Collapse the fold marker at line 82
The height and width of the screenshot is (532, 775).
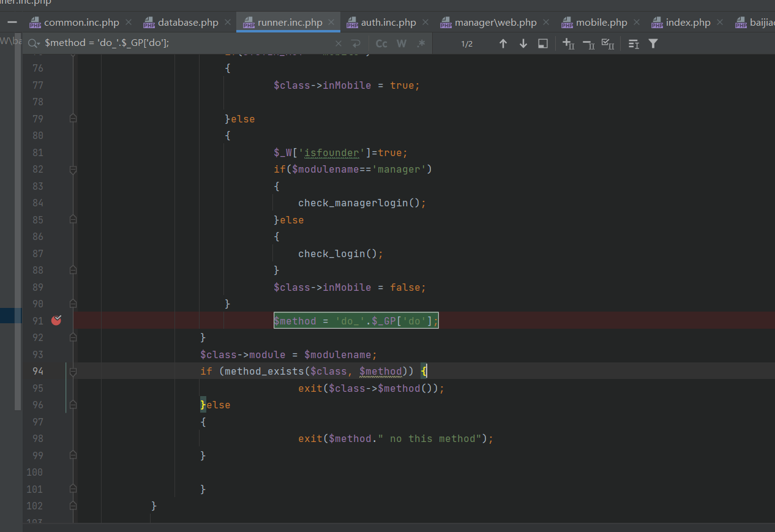(73, 169)
